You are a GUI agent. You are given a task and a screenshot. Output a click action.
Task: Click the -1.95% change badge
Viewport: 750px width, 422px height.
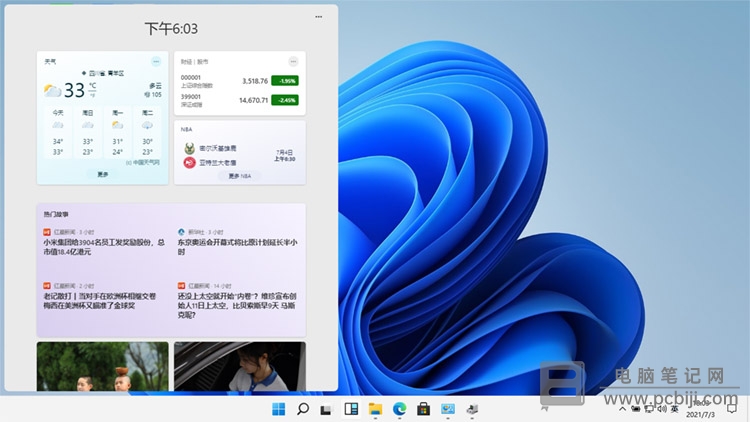pyautogui.click(x=285, y=81)
